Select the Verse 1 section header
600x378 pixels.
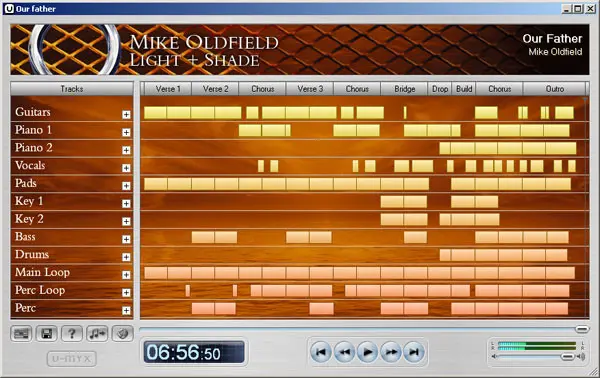168,89
